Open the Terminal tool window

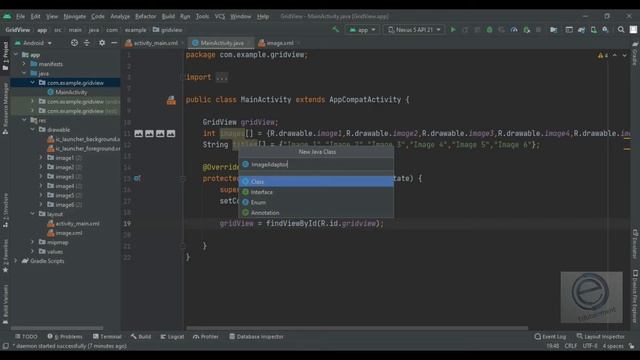point(107,337)
